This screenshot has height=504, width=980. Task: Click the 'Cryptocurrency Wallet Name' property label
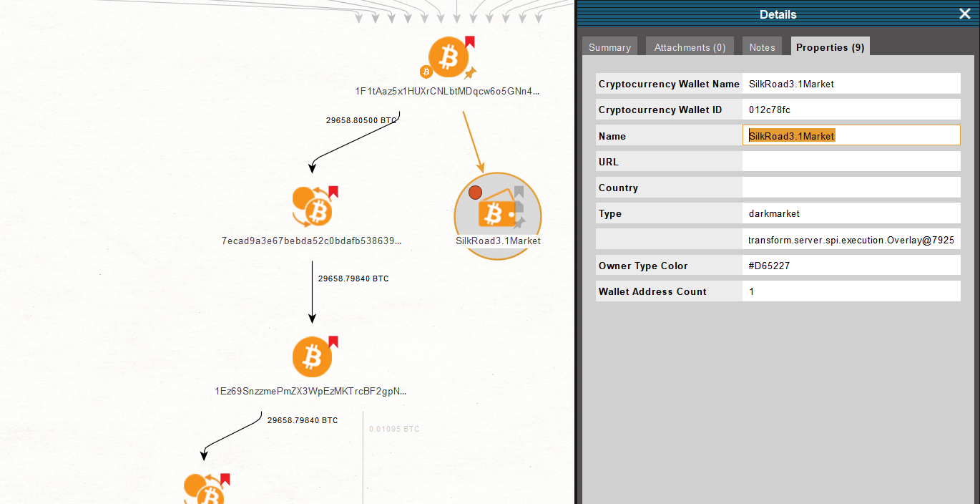tap(669, 84)
